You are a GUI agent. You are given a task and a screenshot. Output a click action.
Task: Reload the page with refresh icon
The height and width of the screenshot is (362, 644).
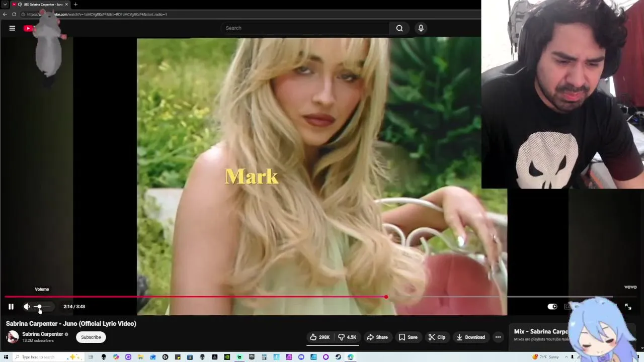pos(14,14)
